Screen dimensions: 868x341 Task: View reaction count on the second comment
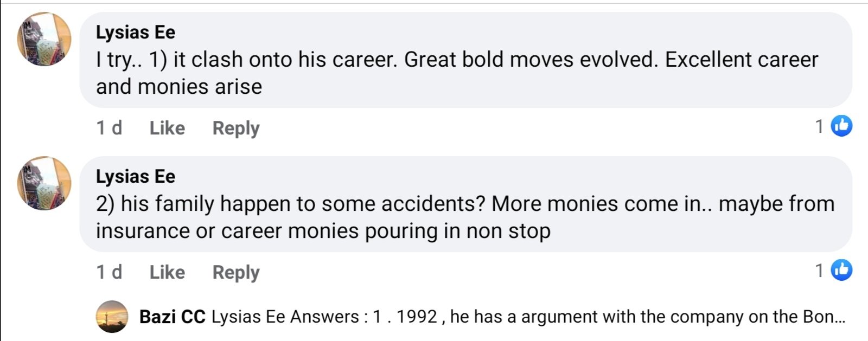[x=820, y=271]
